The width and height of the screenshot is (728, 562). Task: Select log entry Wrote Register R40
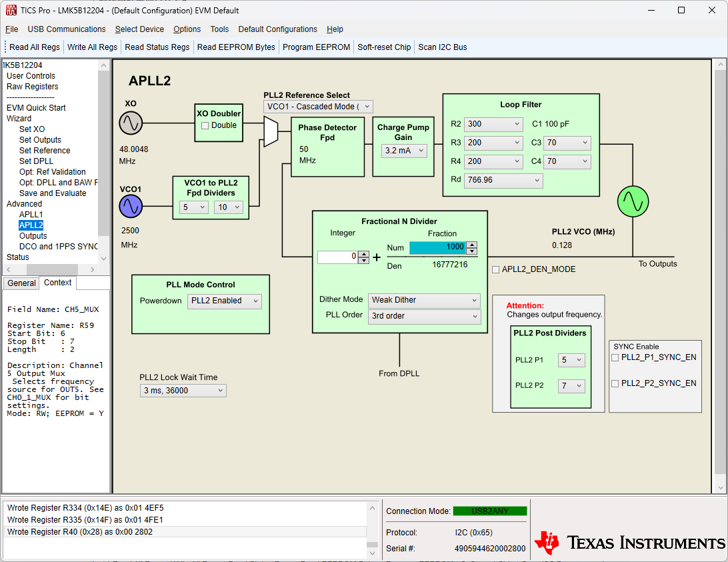(185, 532)
